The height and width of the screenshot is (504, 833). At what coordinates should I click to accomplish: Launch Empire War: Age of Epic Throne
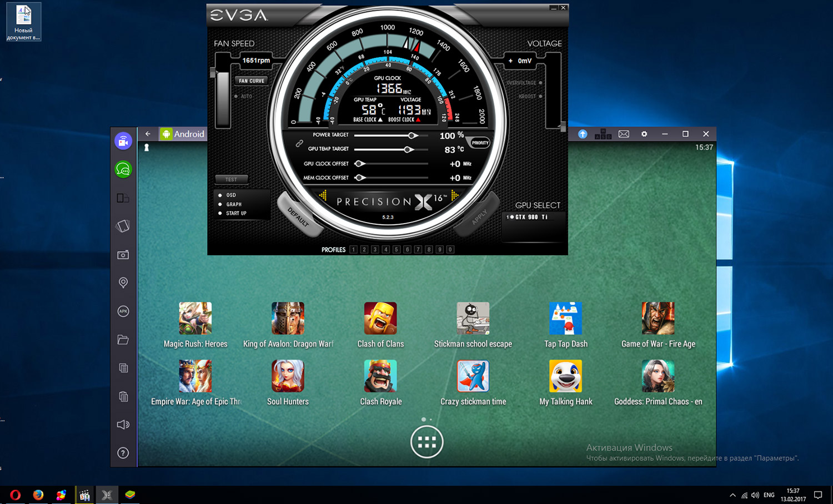pos(195,376)
